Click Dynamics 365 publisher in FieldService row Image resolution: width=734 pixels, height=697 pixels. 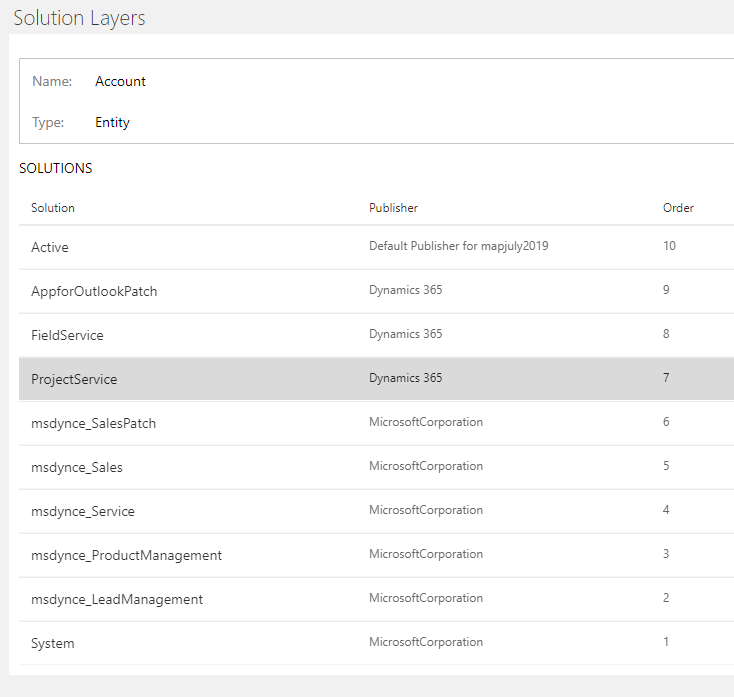pos(405,334)
